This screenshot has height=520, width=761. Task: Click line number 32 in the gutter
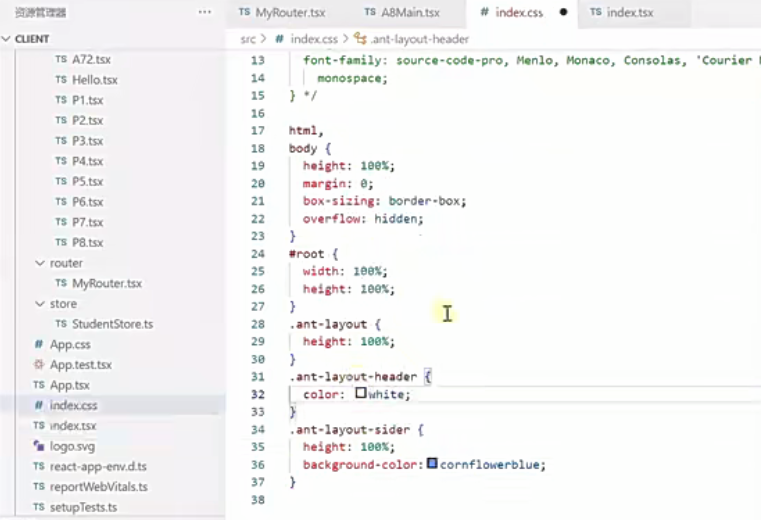click(258, 394)
